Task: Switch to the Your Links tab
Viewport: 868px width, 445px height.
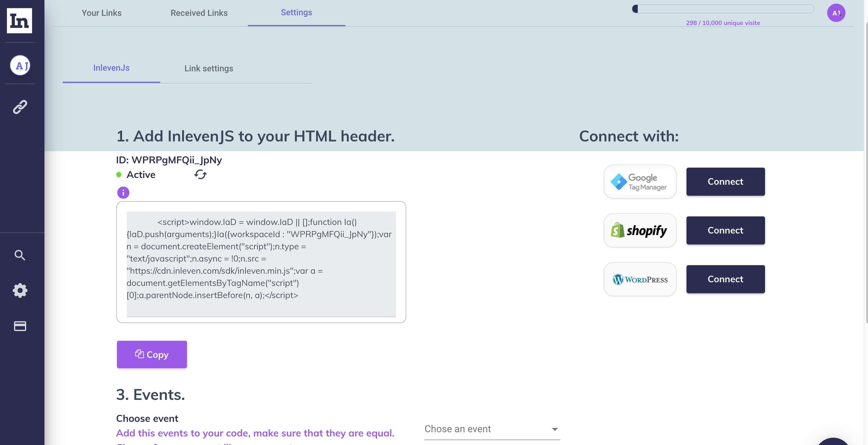Action: [x=101, y=13]
